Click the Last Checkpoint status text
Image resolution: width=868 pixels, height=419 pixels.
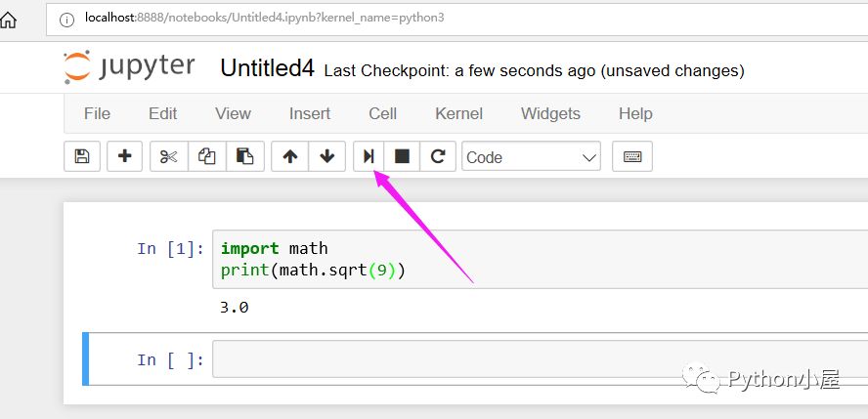click(534, 70)
